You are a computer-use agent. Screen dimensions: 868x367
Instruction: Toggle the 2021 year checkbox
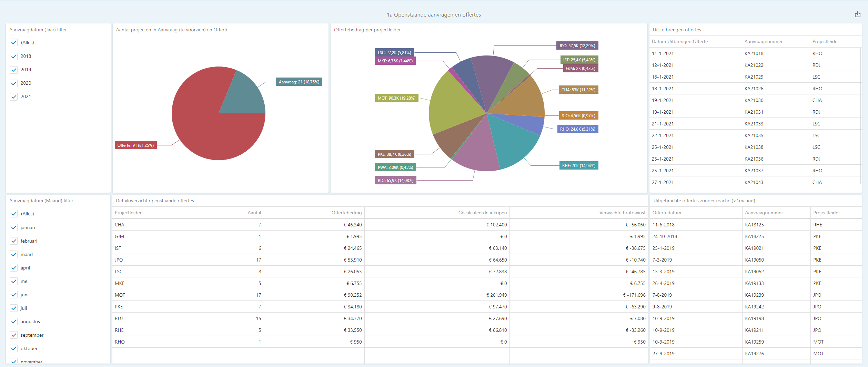[x=14, y=96]
